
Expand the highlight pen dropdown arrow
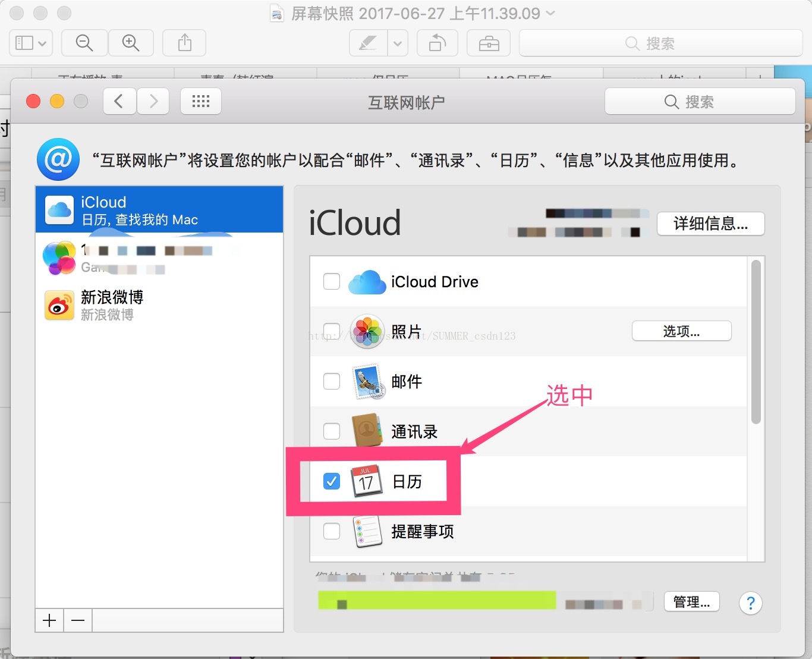(398, 43)
